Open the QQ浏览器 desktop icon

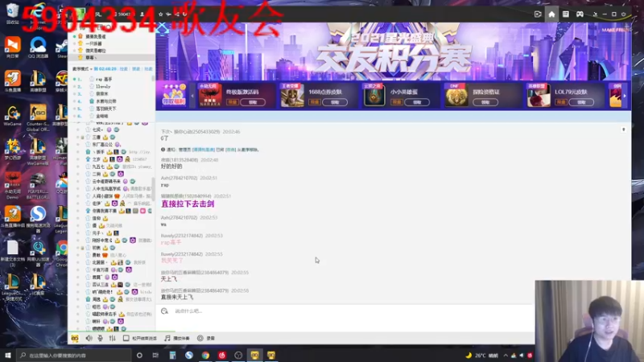(38, 47)
